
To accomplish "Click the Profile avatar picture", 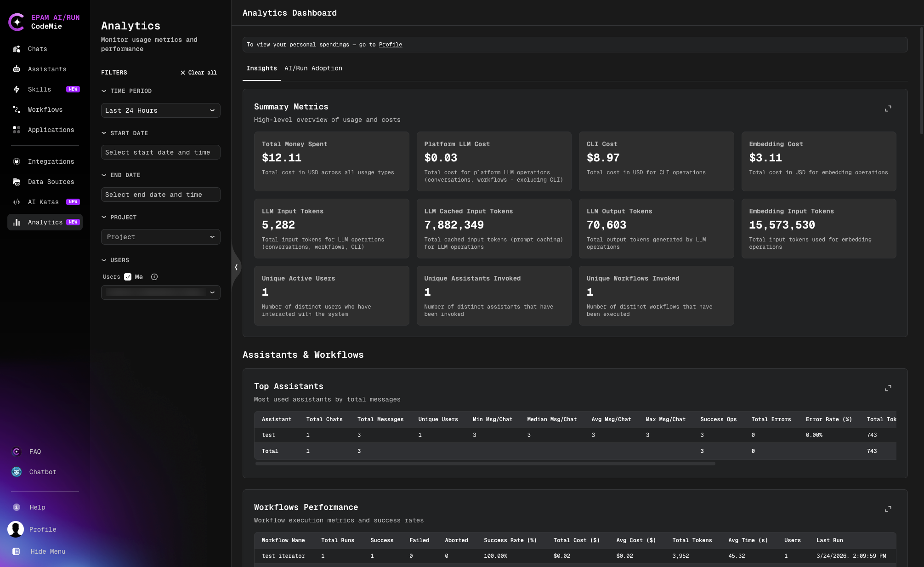I will (16, 529).
